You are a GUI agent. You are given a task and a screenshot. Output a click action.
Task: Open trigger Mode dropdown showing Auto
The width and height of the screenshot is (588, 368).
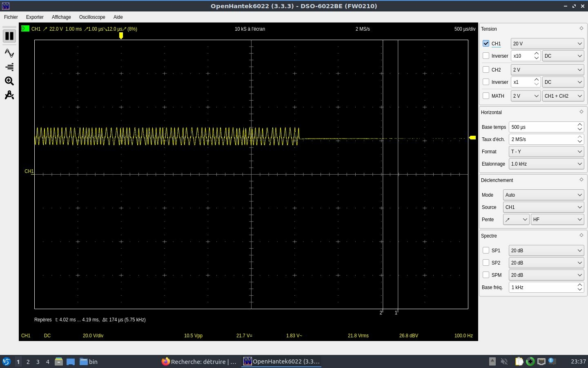click(x=543, y=195)
